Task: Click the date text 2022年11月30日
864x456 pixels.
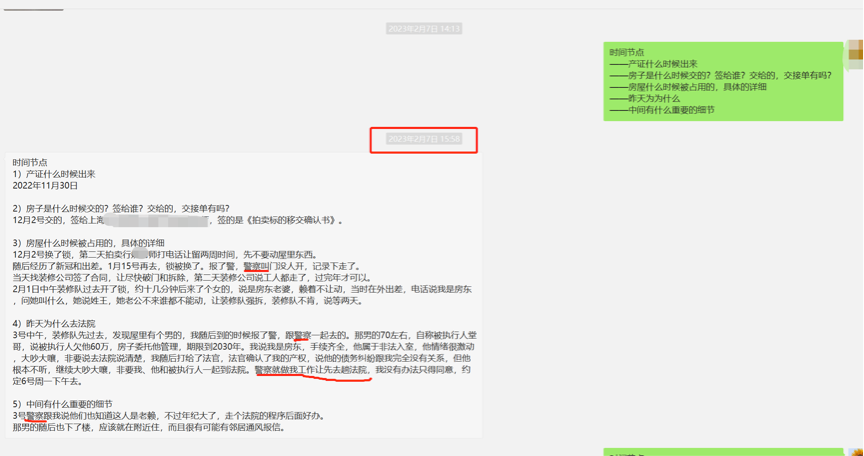Action: pyautogui.click(x=45, y=185)
